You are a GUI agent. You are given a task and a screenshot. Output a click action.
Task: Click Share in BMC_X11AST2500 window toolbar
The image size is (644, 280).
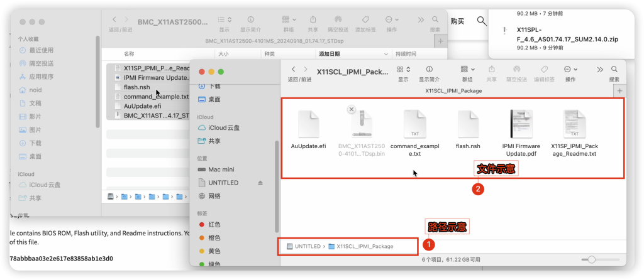point(313,19)
